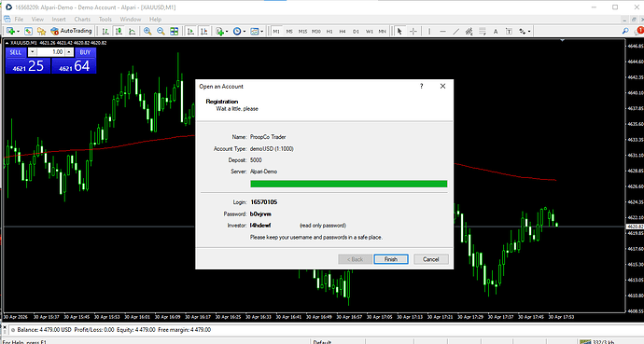
Task: Click the SELL one-click trading button
Action: pyautogui.click(x=16, y=52)
